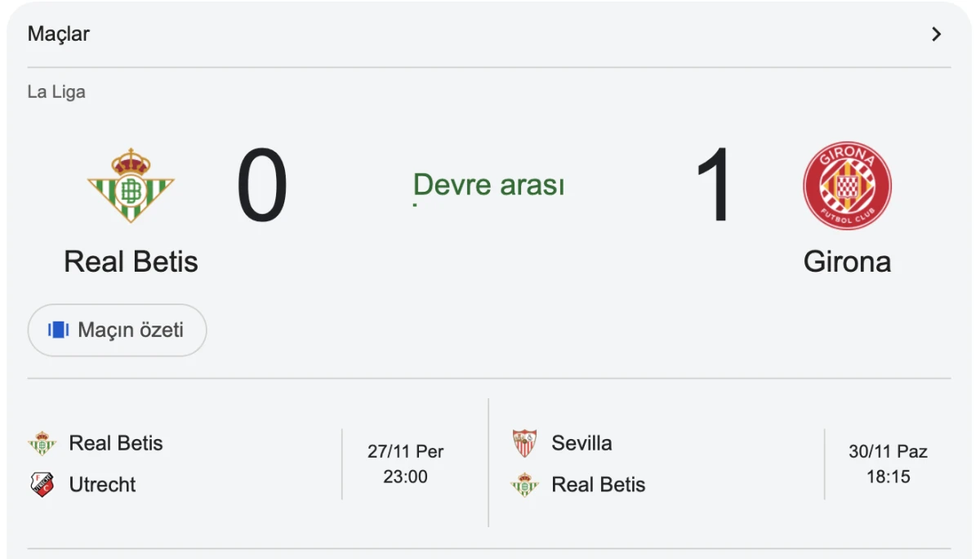Open the full matches list via Maçlar header
This screenshot has height=559, width=980.
(x=57, y=33)
